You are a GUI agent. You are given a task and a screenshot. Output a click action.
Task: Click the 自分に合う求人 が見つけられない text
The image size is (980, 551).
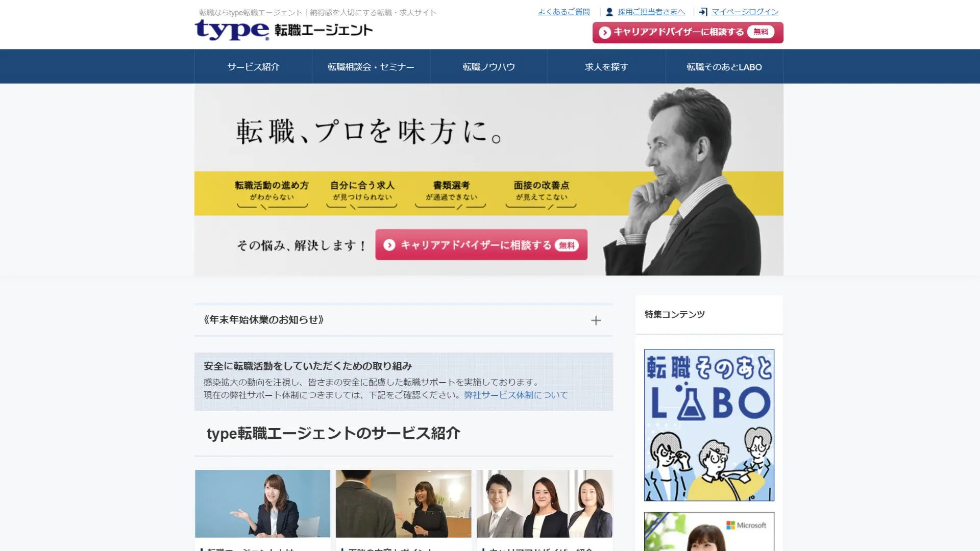(x=362, y=190)
